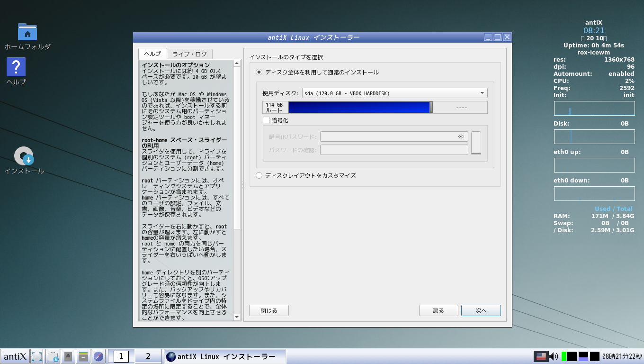Viewport: 644px width, 364px height.
Task: Maximize the installer window
Action: pyautogui.click(x=498, y=37)
